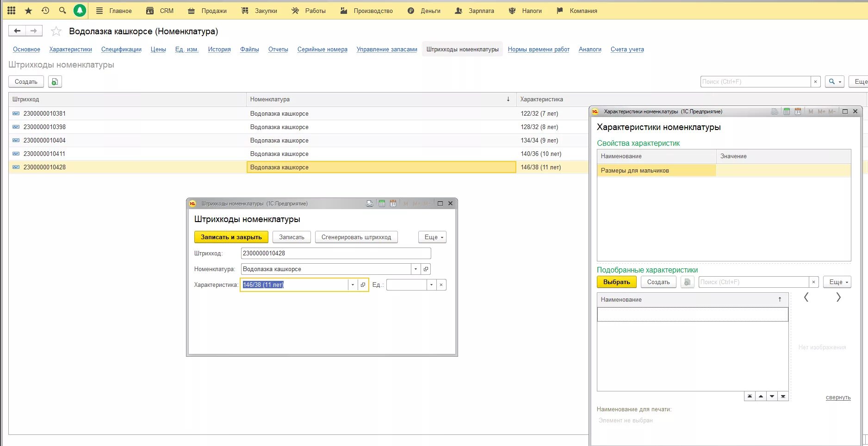
Task: Clear the search field in characteristics window
Action: click(813, 282)
